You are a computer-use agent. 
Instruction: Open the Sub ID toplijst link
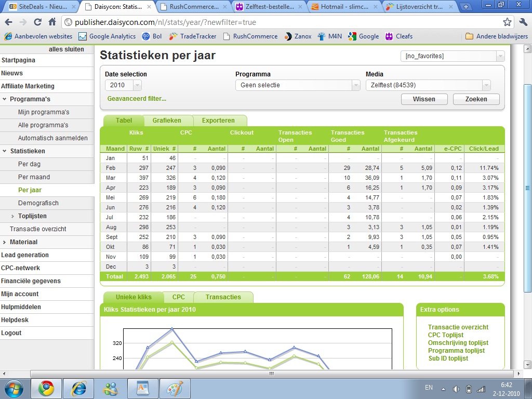pyautogui.click(x=448, y=358)
